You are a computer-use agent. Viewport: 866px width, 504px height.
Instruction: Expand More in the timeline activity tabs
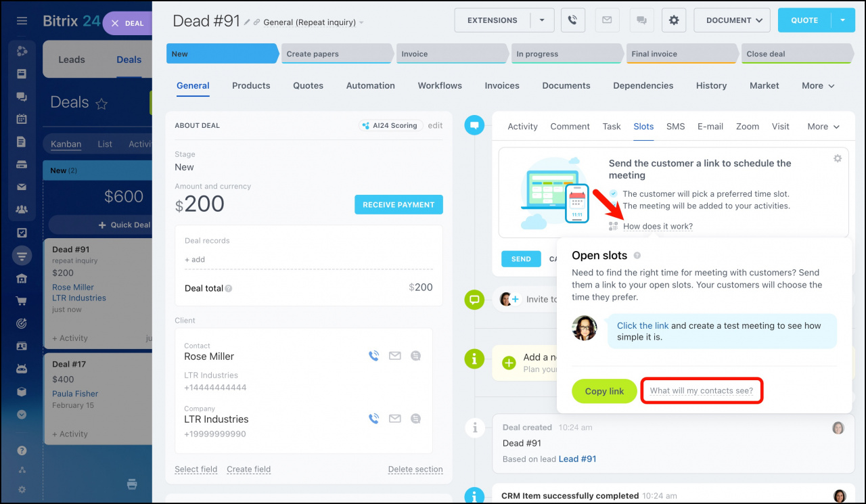(823, 127)
